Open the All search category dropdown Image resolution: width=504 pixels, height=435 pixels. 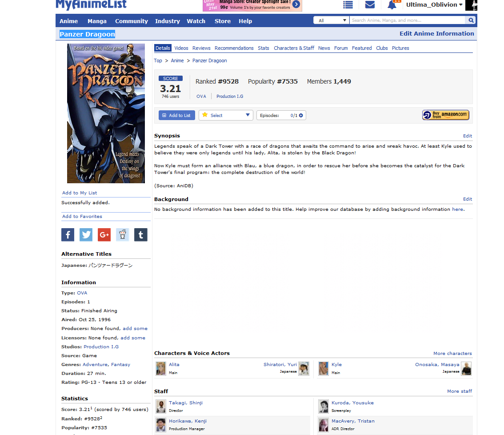tap(331, 20)
